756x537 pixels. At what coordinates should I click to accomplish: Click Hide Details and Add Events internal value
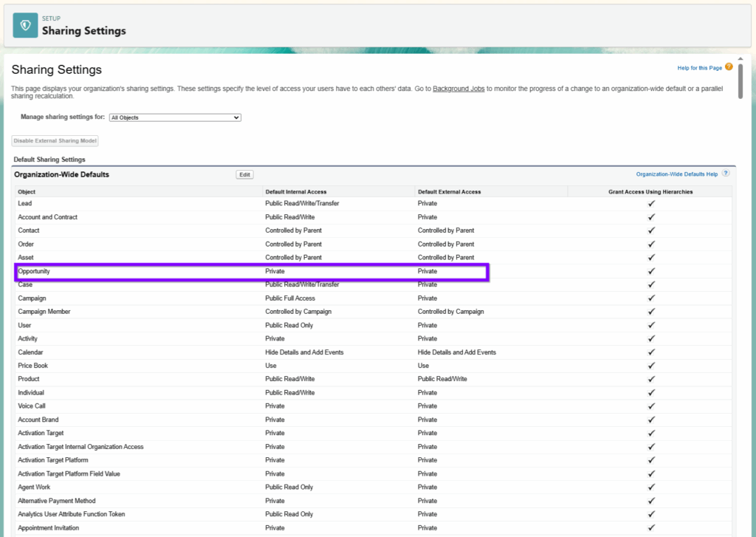point(304,352)
